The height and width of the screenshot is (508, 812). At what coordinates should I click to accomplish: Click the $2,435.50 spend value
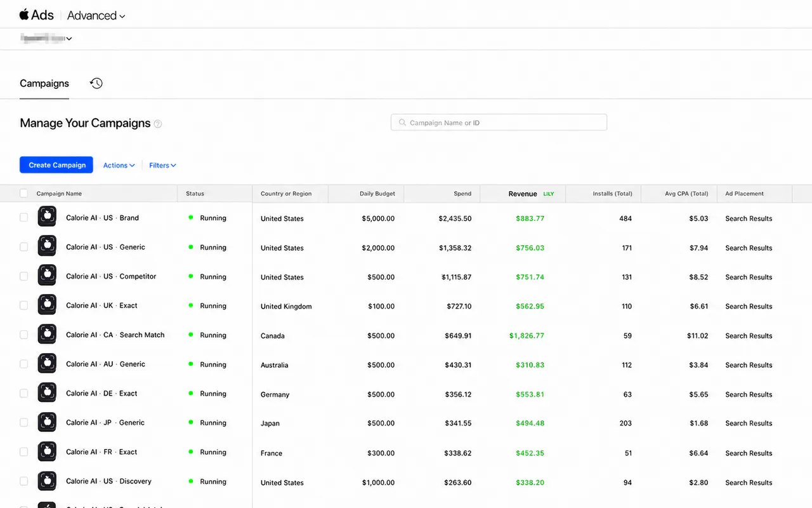(x=455, y=218)
